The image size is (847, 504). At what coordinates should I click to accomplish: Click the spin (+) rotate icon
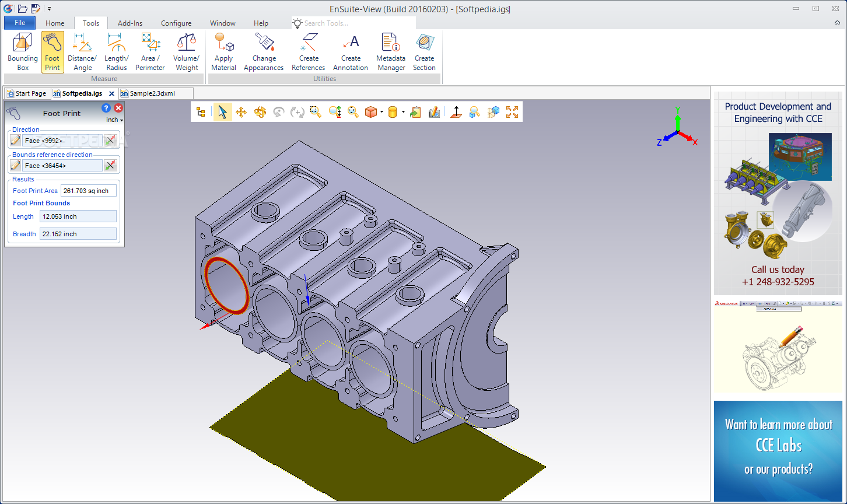click(297, 112)
